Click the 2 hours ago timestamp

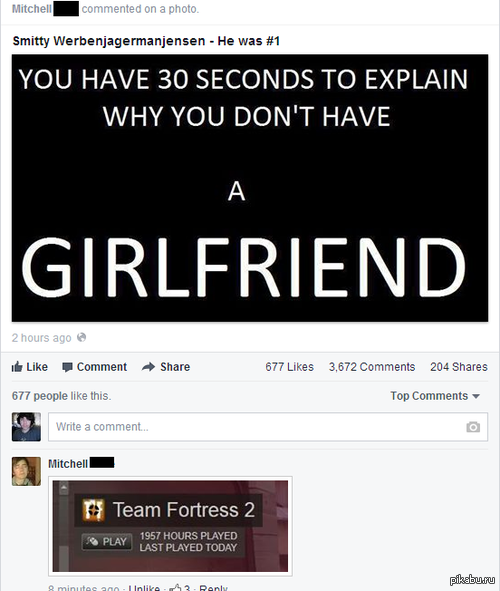point(41,338)
